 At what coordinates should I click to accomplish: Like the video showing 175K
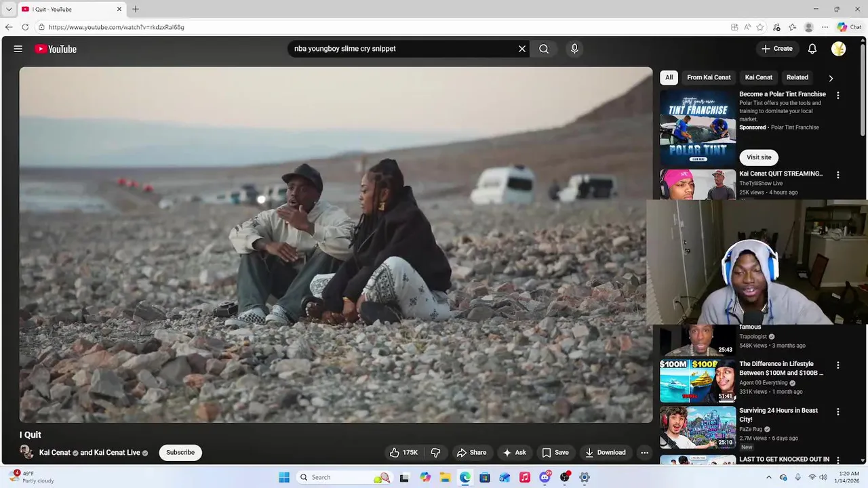pyautogui.click(x=403, y=453)
